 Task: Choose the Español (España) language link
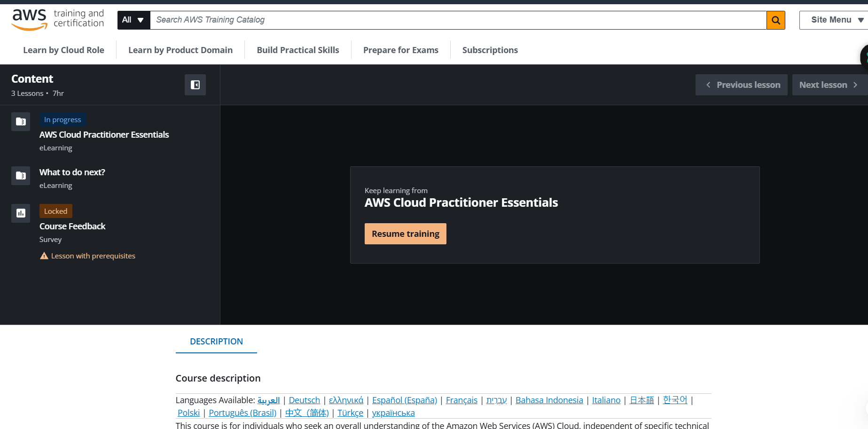[405, 400]
